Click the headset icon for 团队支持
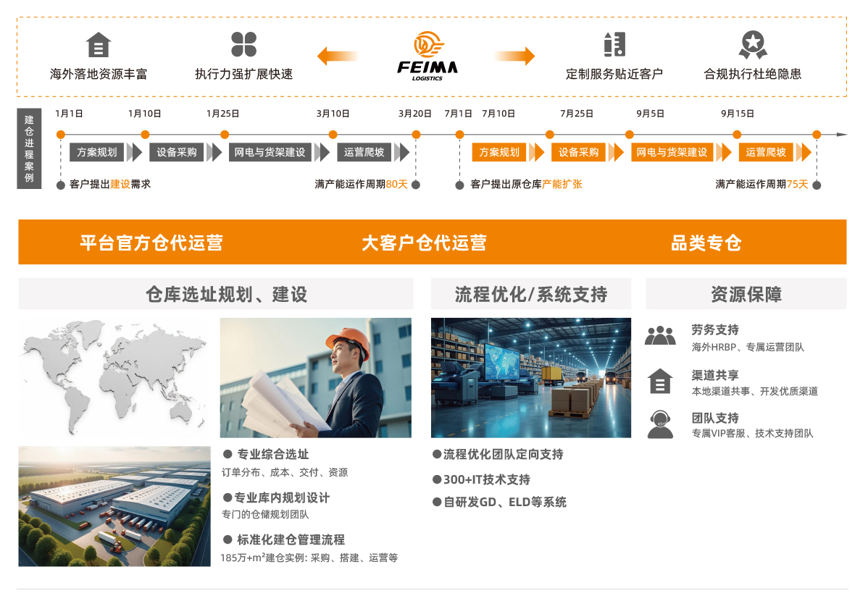Image resolution: width=868 pixels, height=601 pixels. coord(661,426)
